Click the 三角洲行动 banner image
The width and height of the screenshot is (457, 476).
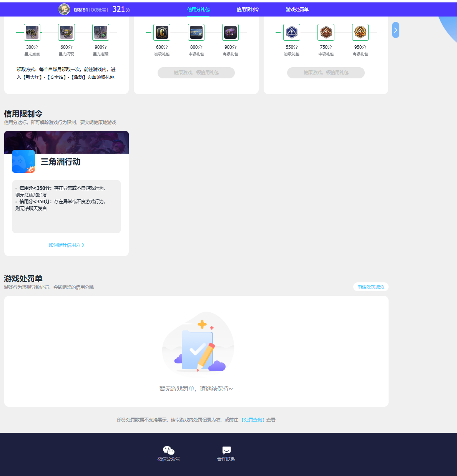[66, 142]
